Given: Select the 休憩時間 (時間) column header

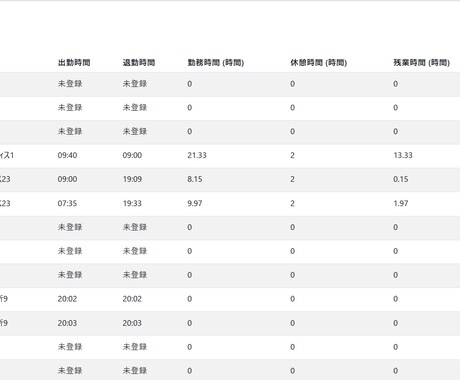Looking at the screenshot, I should [x=319, y=63].
